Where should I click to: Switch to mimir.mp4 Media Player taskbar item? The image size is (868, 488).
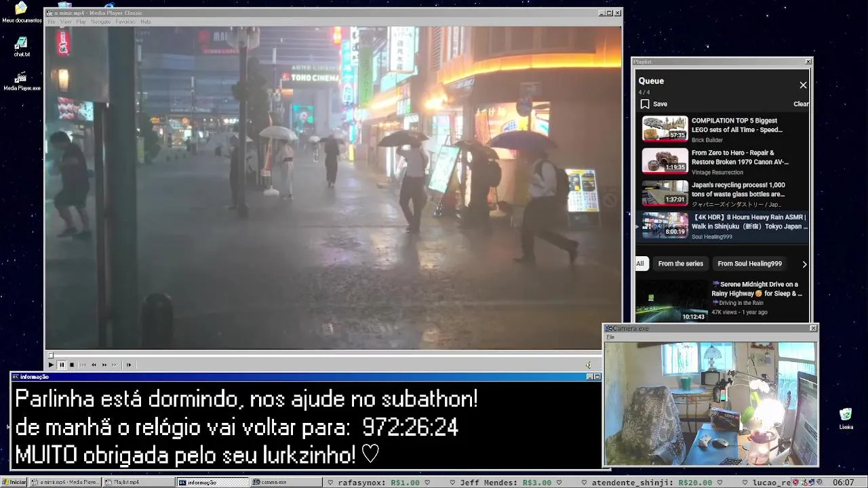pos(66,482)
